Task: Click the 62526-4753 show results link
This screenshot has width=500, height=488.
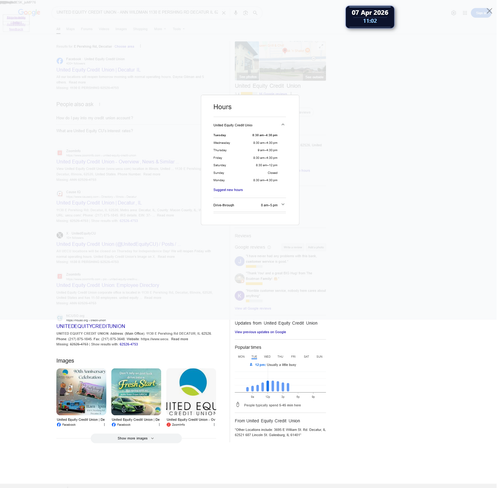Action: click(x=129, y=344)
